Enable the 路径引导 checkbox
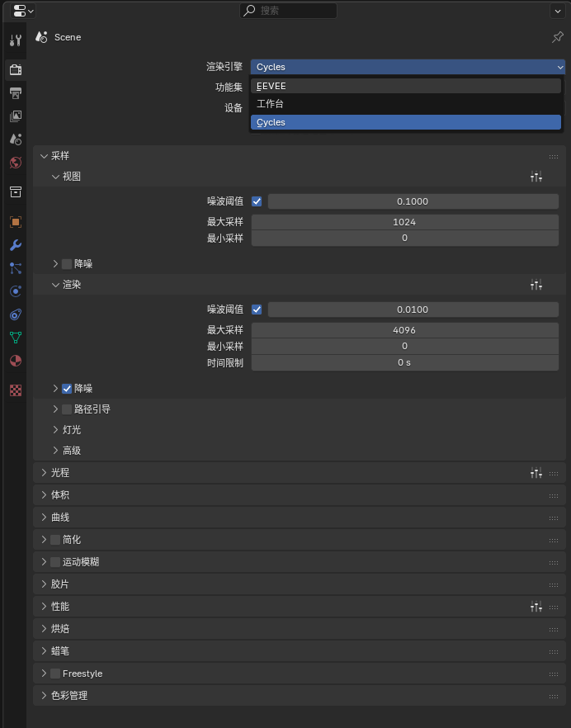Viewport: 571px width, 728px height. tap(67, 409)
